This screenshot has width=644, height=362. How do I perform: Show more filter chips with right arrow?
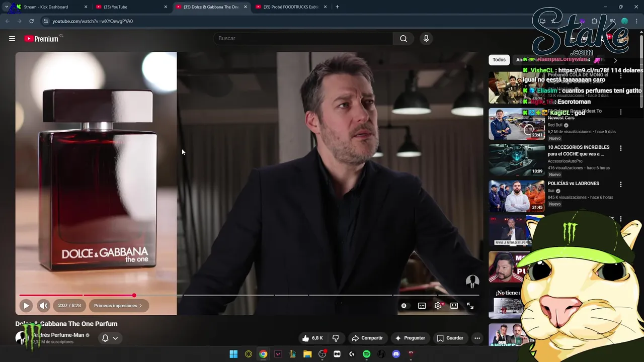(615, 60)
